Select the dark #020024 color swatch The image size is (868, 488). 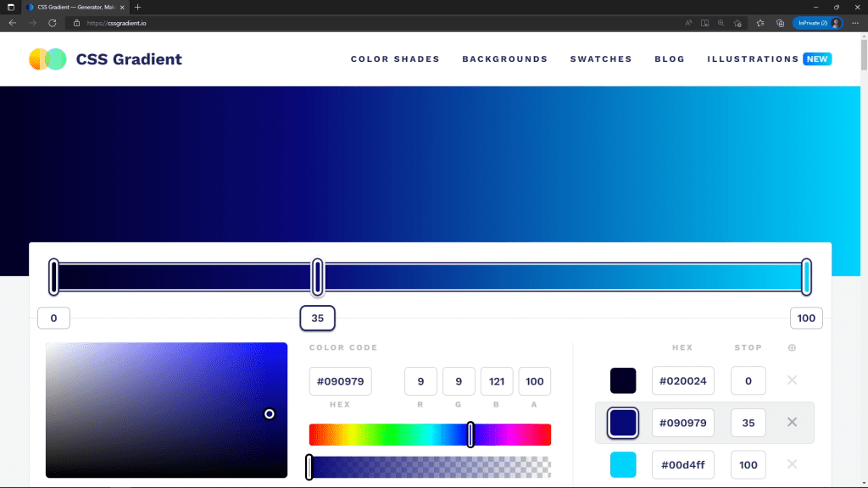pyautogui.click(x=623, y=380)
